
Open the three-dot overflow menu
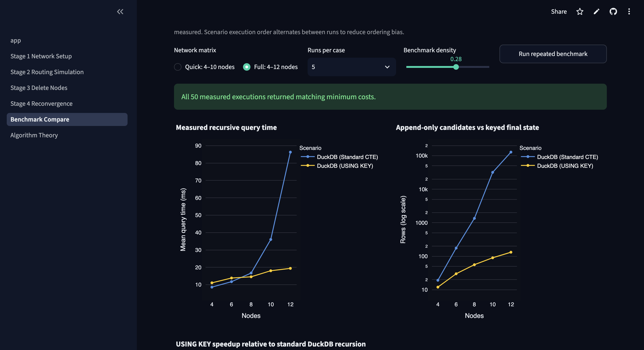[x=629, y=11]
